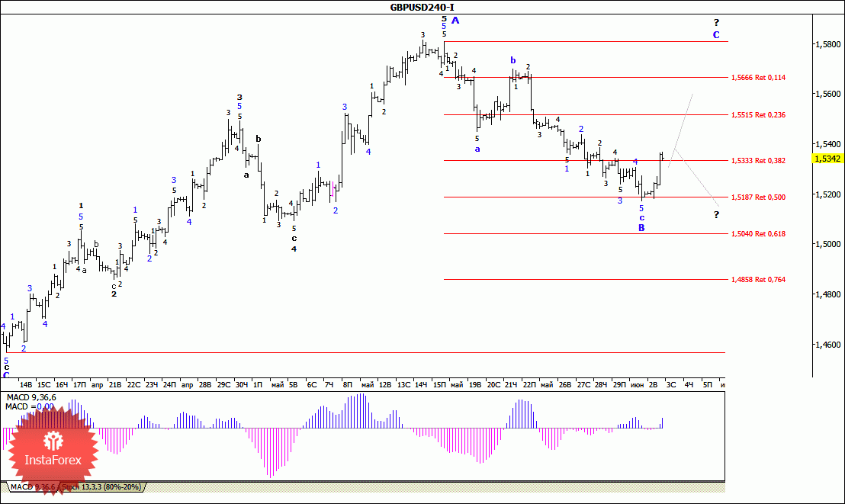Select the 1,5515 Ret 0,236 Fibonacci label
Screen dimensions: 845x504
758,115
